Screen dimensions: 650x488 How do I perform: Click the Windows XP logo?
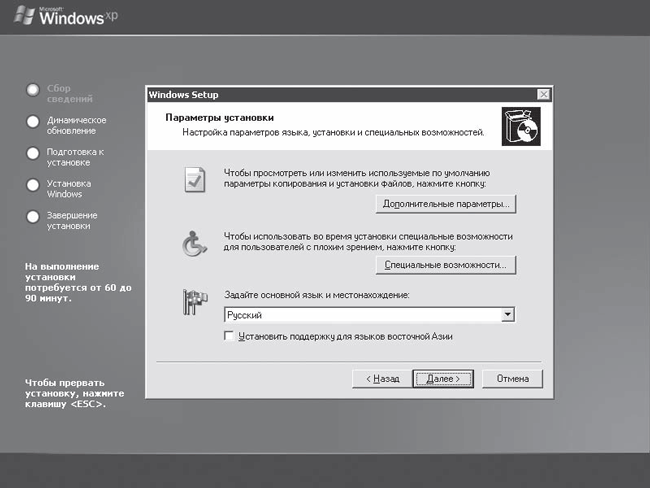(x=66, y=16)
